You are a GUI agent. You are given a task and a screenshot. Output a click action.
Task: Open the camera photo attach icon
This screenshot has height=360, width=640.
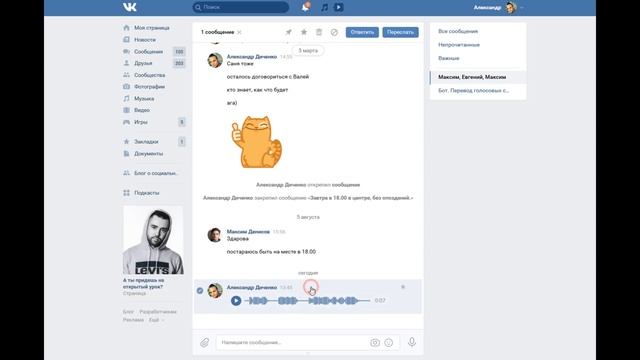point(375,343)
